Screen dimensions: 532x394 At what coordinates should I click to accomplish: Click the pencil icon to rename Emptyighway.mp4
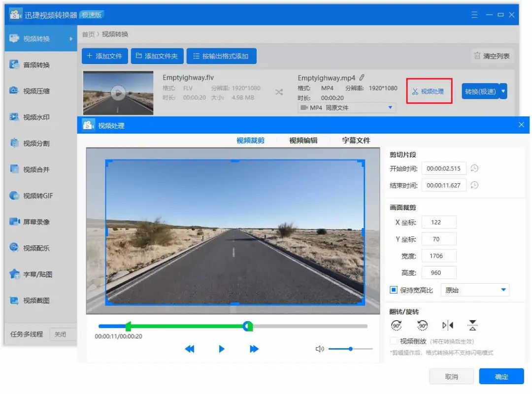click(362, 78)
